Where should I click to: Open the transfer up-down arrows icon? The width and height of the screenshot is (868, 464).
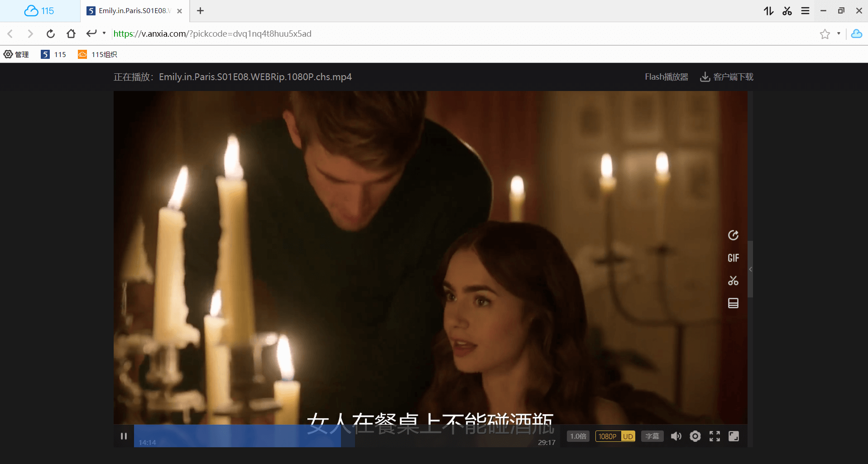point(768,11)
